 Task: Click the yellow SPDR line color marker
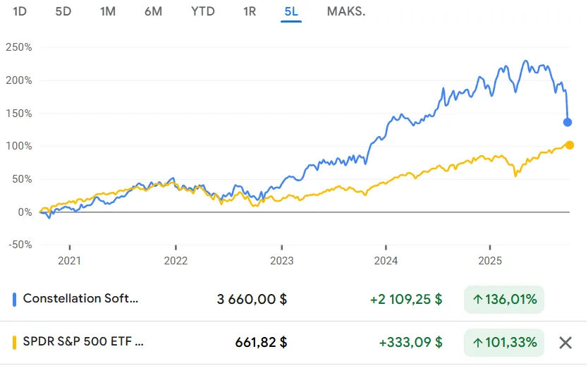[x=14, y=343]
